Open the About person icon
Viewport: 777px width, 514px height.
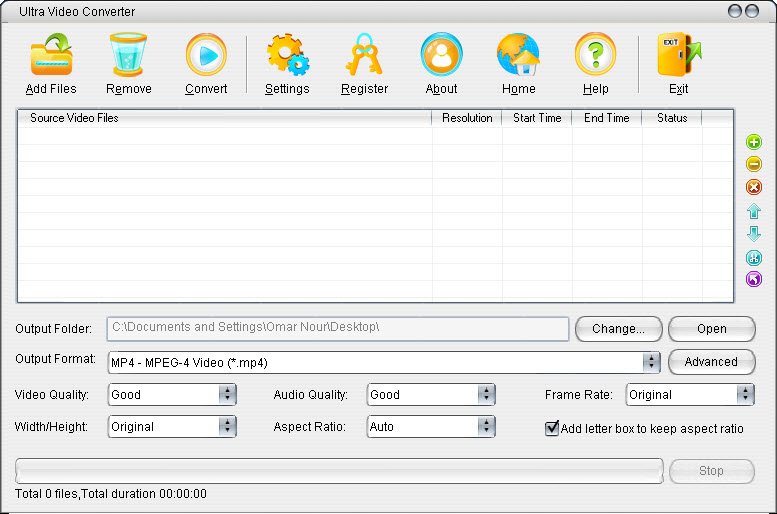[442, 55]
